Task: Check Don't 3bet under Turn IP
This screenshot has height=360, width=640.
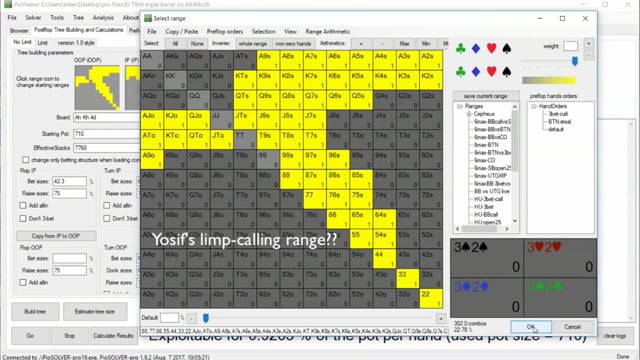Action: pyautogui.click(x=107, y=218)
